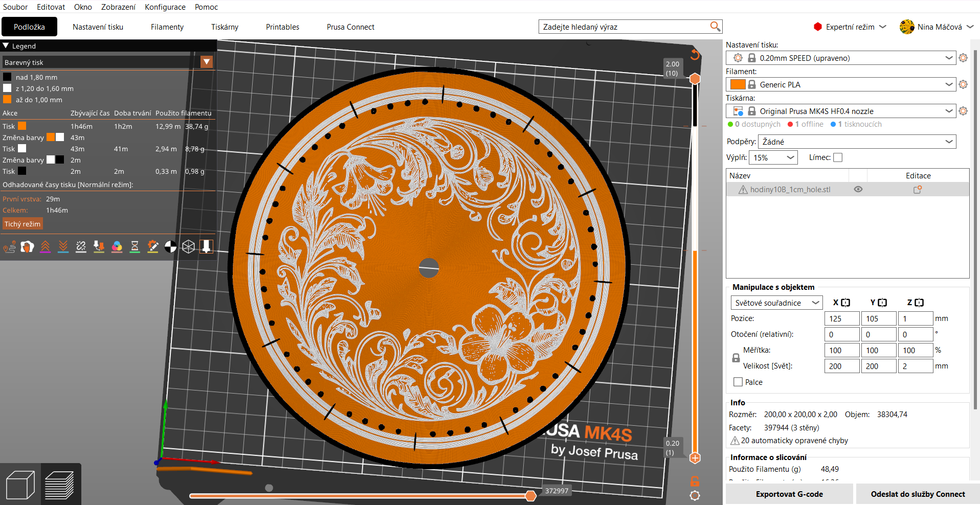
Task: Open the Soubor menu
Action: [15, 7]
